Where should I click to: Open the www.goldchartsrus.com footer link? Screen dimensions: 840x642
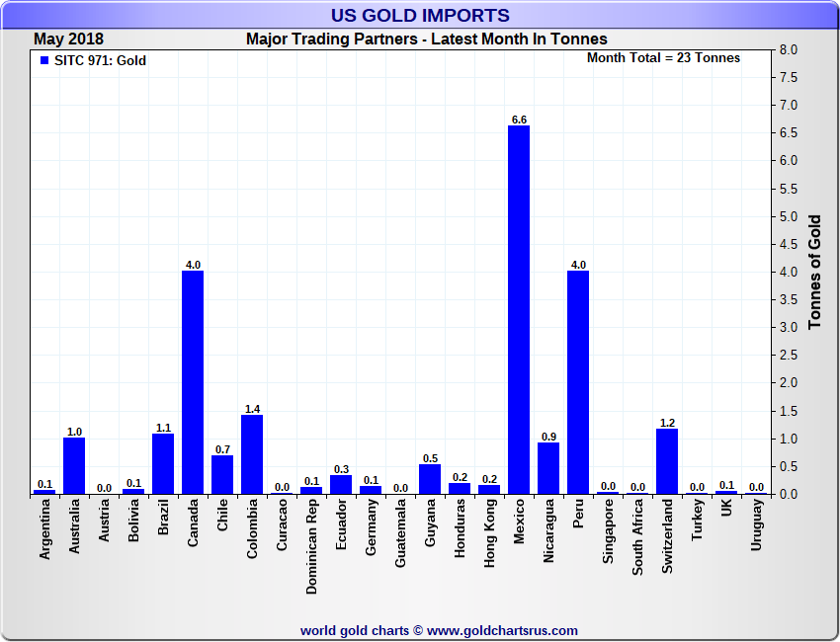[x=502, y=631]
